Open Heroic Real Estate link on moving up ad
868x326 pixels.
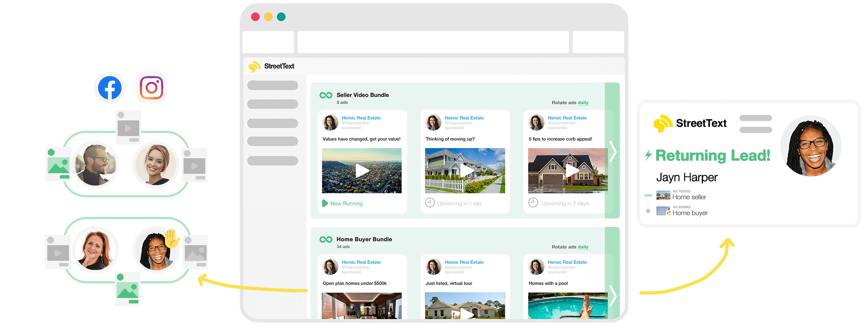(464, 118)
